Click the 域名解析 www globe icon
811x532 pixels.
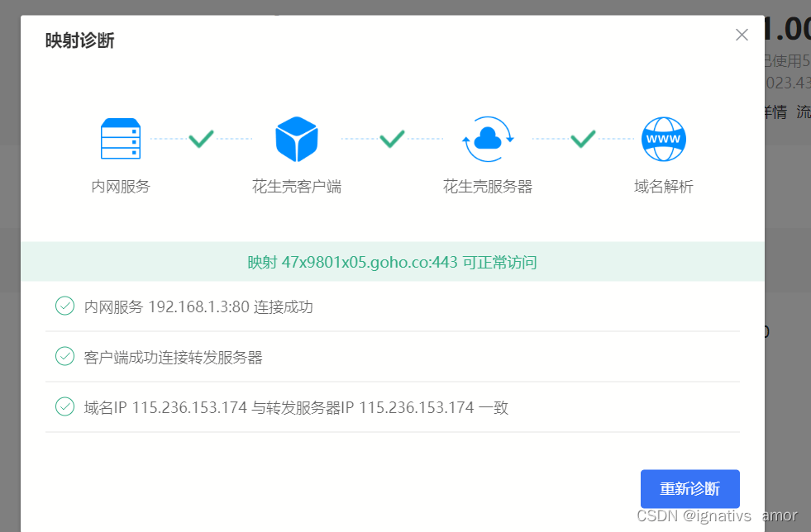[664, 139]
